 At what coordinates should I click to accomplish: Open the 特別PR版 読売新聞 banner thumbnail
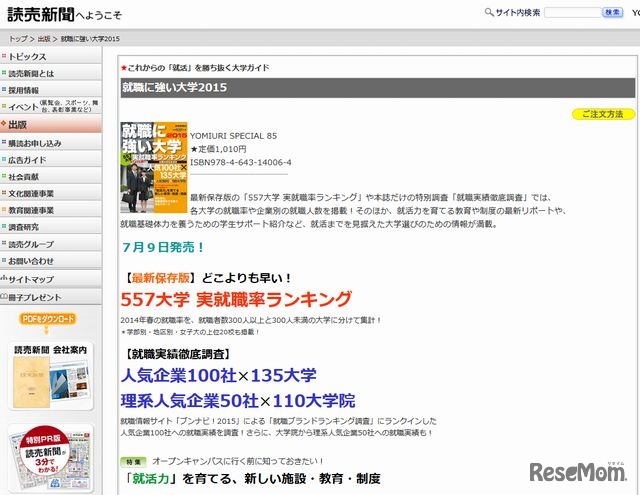pyautogui.click(x=51, y=458)
